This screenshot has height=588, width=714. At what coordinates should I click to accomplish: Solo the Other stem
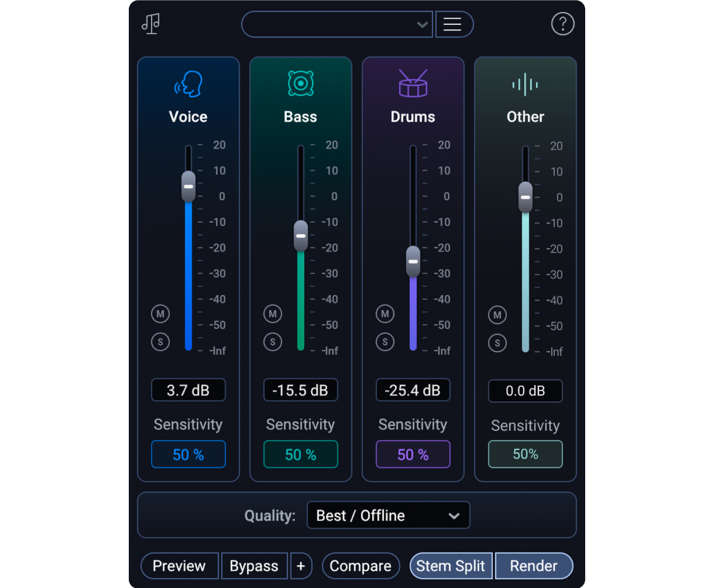click(x=497, y=343)
